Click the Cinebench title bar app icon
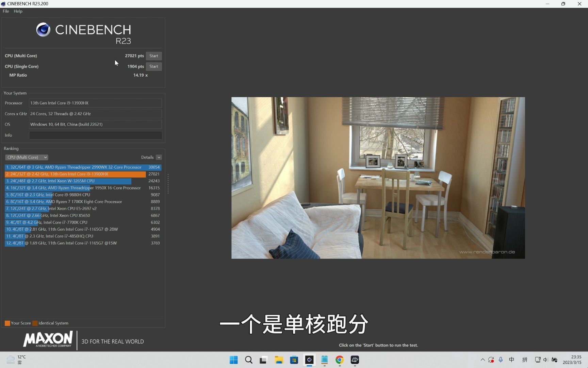Viewport: 588px width, 368px height. 3,4
